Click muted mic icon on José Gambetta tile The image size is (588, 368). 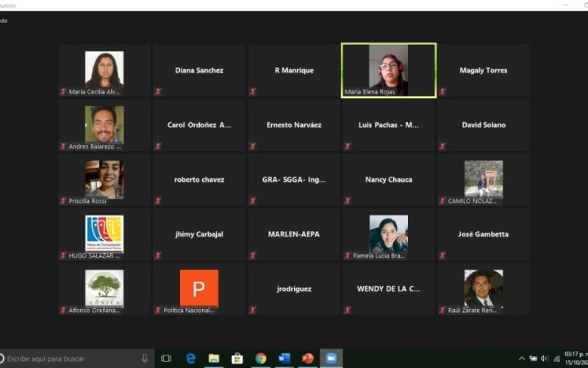coord(442,255)
